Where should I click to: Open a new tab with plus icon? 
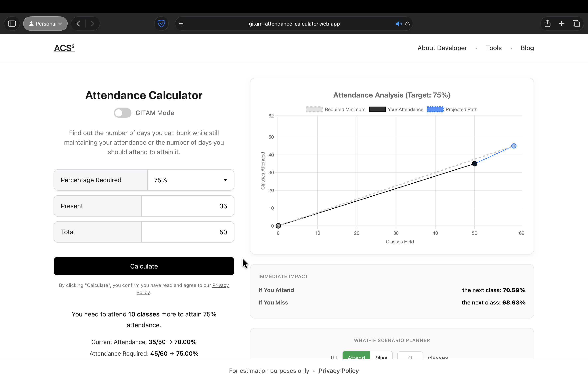coord(562,24)
